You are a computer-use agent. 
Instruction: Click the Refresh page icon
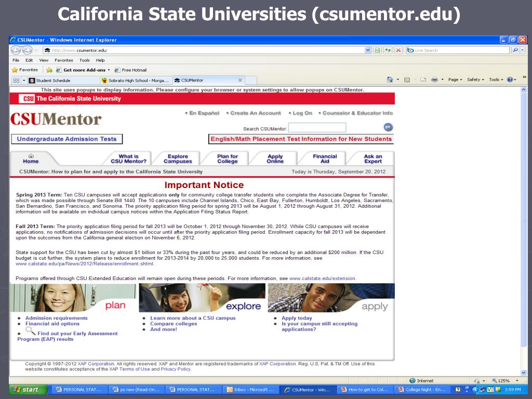[x=388, y=50]
